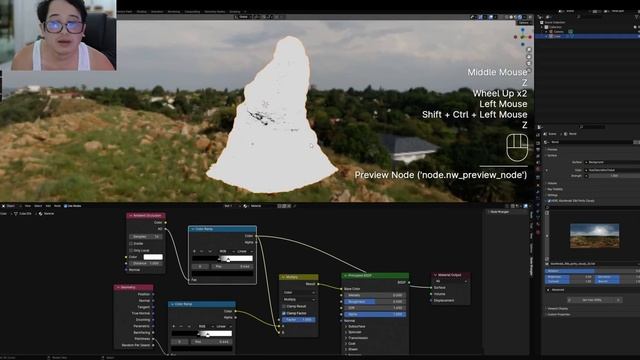Toggle Clamp Factor checkbox in Multiply node
Screen dimensions: 640x360
point(284,313)
